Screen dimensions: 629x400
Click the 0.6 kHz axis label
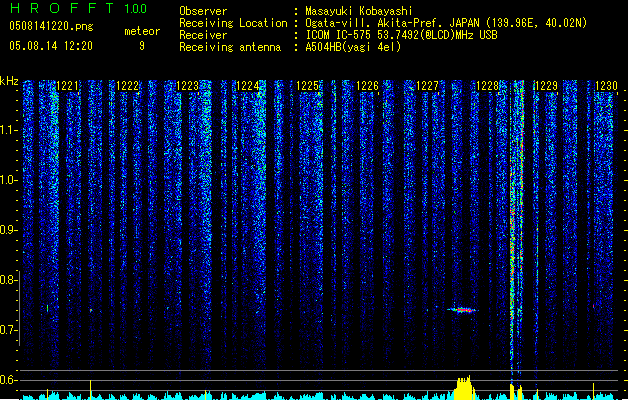8,380
